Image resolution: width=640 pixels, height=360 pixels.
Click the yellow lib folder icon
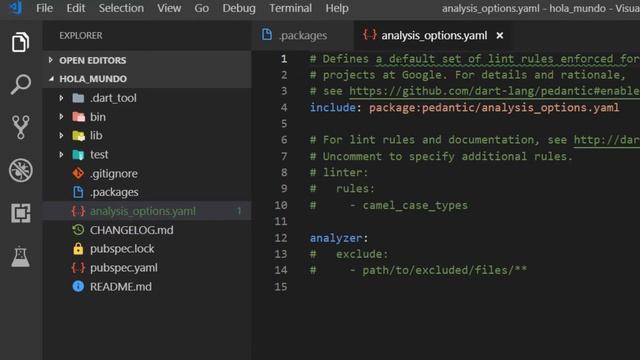point(78,136)
